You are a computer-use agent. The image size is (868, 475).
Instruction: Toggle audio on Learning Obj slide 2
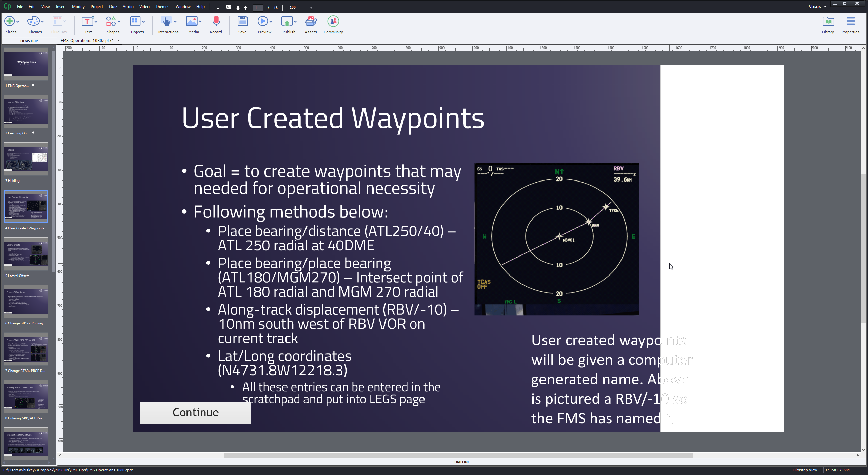[34, 133]
